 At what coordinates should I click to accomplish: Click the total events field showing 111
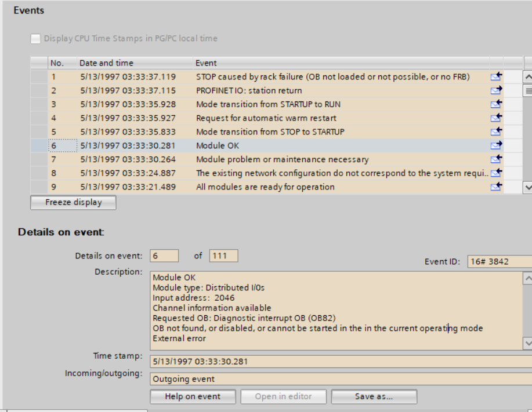pos(223,256)
